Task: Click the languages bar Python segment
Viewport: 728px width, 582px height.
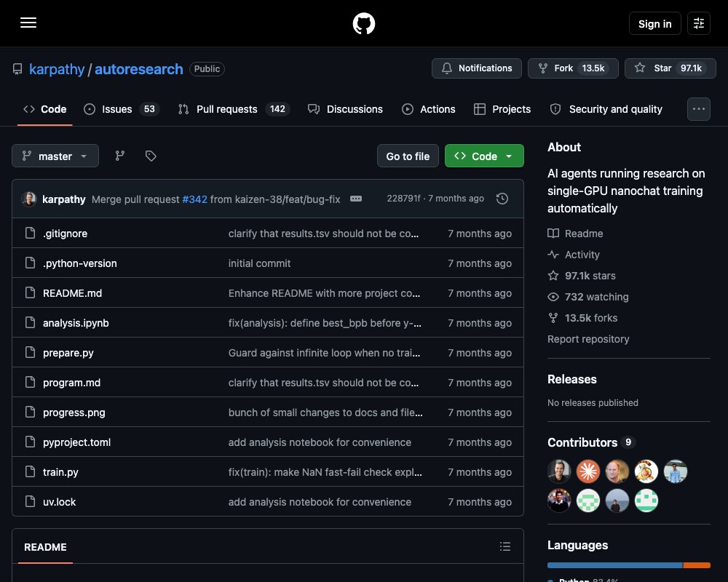Action: click(614, 565)
